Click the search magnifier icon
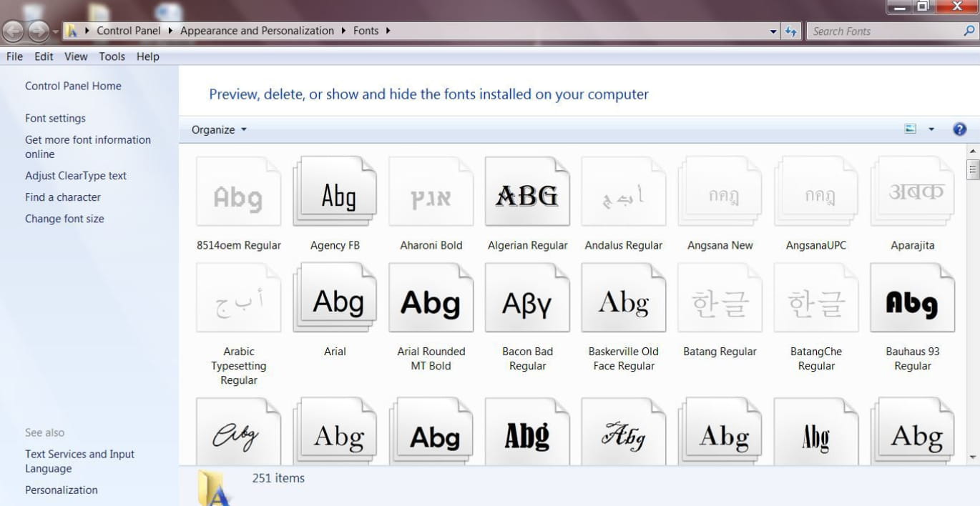The image size is (980, 506). click(x=969, y=31)
